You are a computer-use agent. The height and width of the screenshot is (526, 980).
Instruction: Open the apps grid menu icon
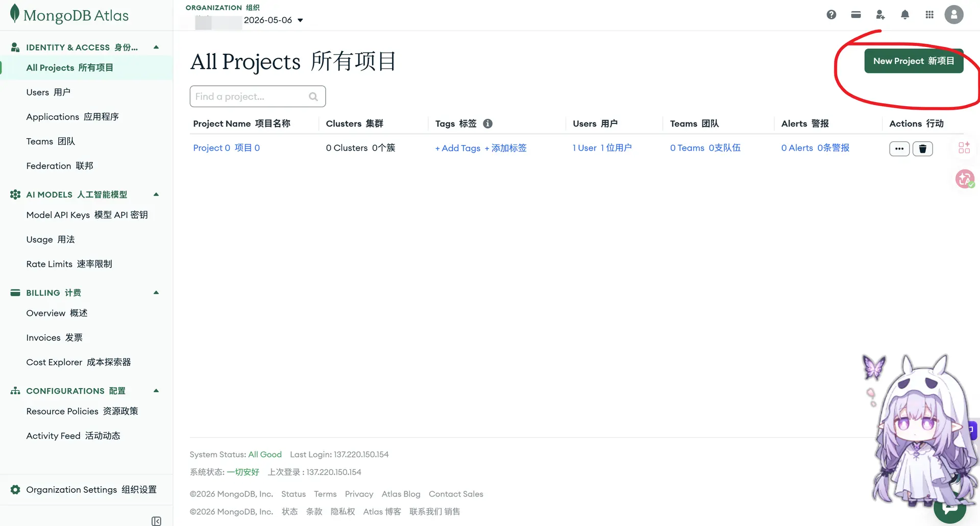[929, 15]
